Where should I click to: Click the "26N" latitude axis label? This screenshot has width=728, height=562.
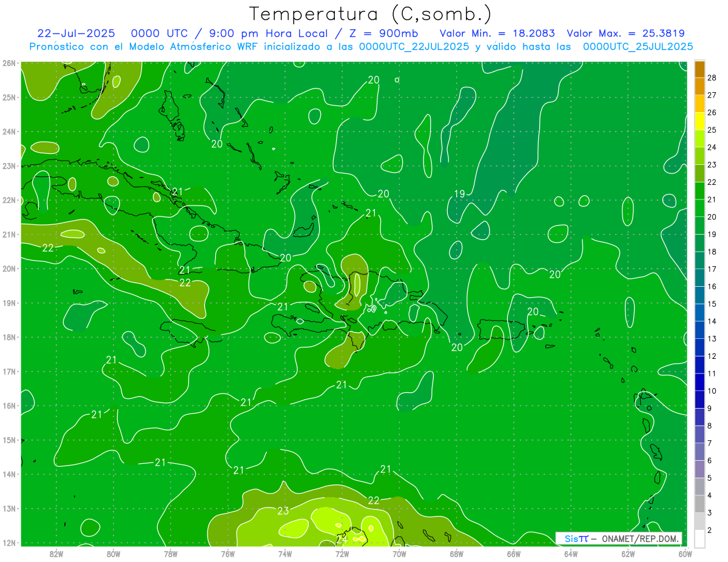pos(8,63)
